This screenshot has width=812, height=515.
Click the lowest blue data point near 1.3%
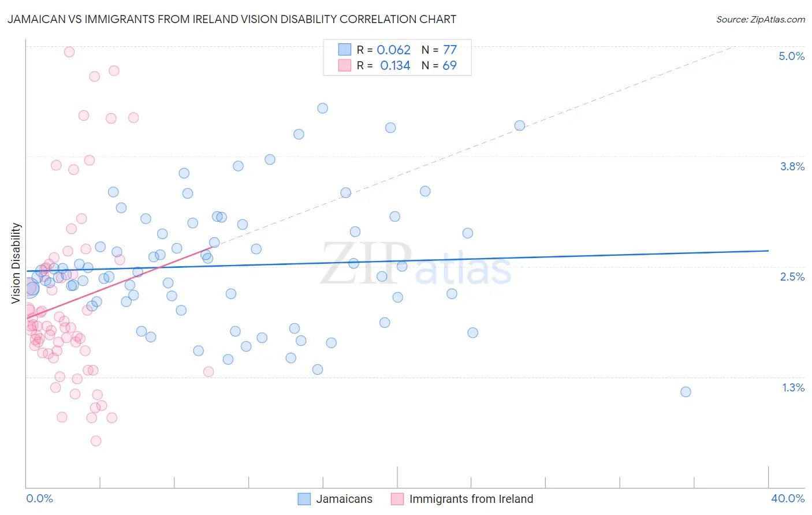tap(686, 392)
